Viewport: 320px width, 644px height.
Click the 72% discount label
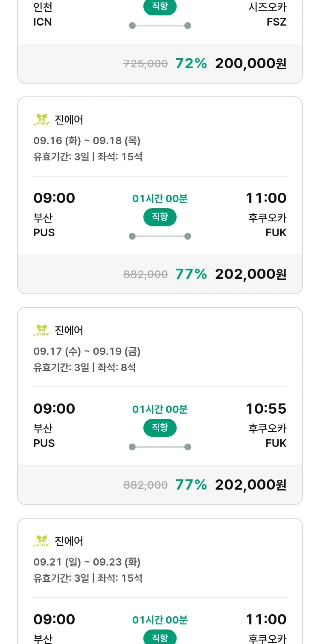191,64
